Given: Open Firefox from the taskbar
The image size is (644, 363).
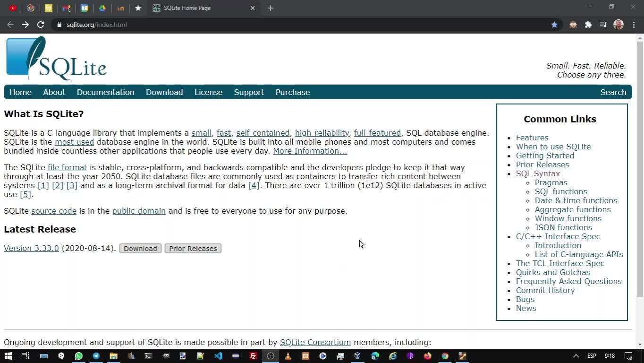Looking at the screenshot, I should pos(427,356).
